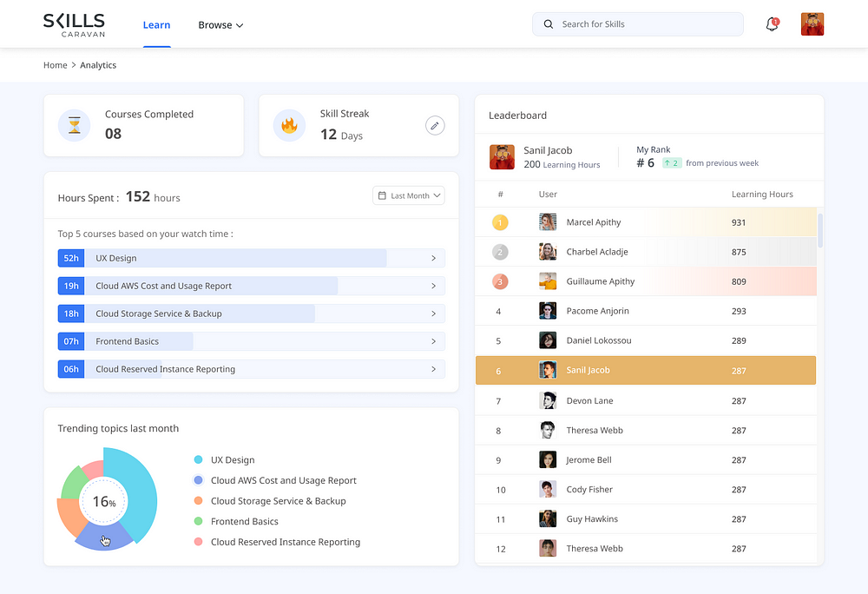Click the 52h time badge
Image resolution: width=868 pixels, height=594 pixels.
71,259
